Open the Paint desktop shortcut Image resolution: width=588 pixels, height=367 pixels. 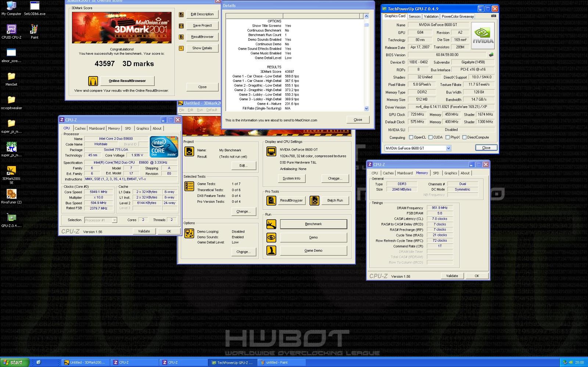click(35, 32)
